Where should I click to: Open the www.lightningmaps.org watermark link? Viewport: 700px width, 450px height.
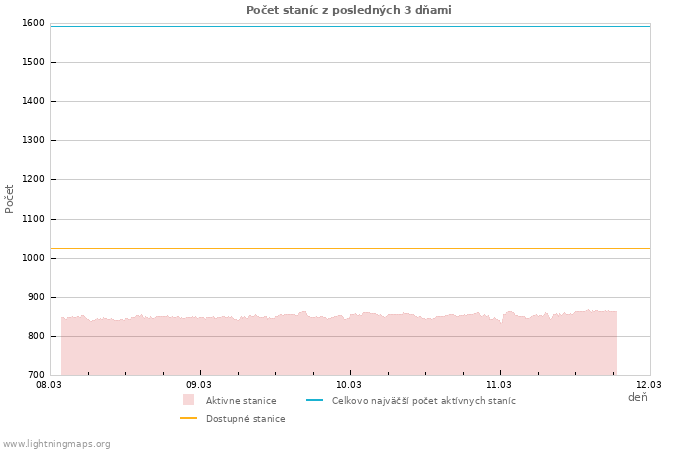[x=57, y=444]
